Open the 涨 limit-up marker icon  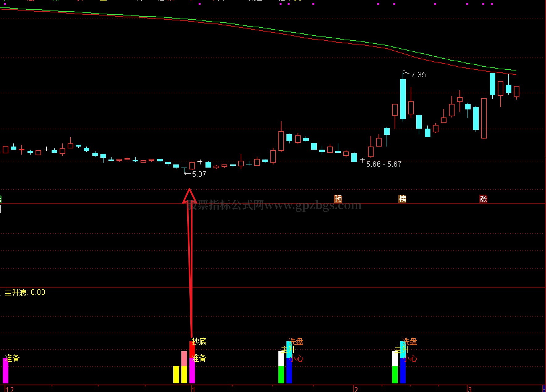tap(483, 199)
